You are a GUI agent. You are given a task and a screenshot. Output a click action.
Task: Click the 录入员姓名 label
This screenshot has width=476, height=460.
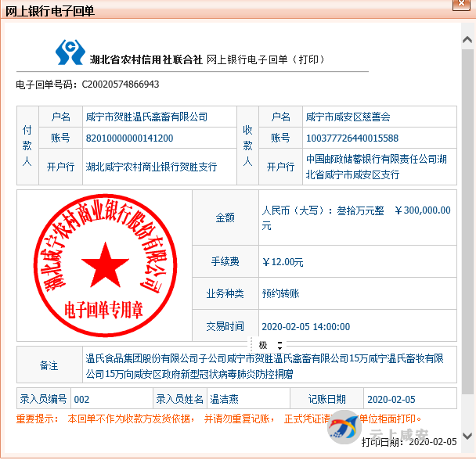point(179,399)
